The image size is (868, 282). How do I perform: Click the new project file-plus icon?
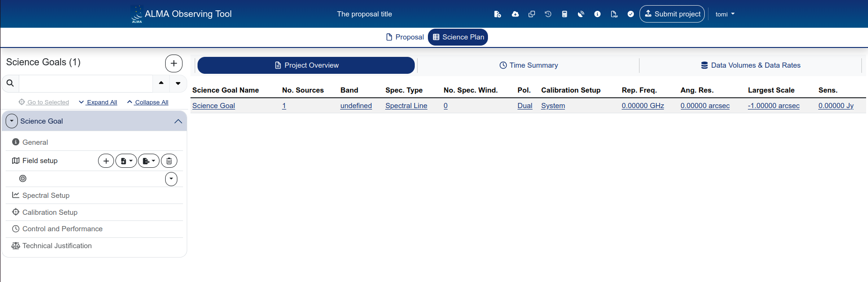(x=497, y=14)
